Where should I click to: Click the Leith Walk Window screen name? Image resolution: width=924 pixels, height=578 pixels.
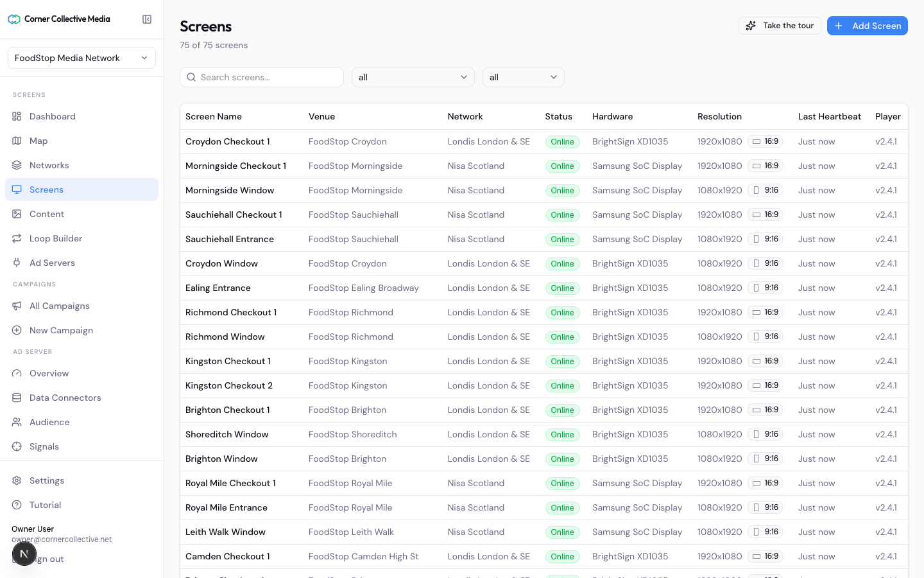(x=225, y=532)
